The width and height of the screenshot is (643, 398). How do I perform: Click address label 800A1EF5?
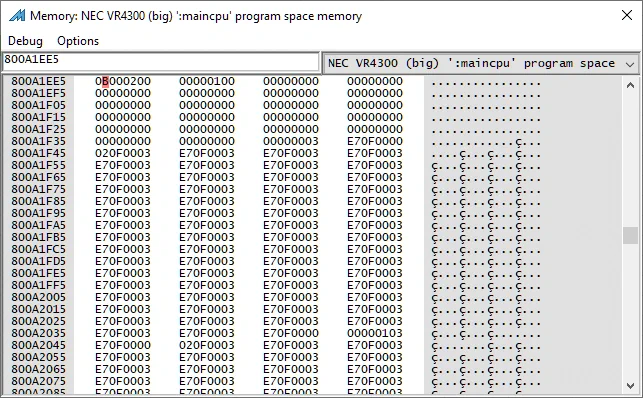pyautogui.click(x=39, y=93)
